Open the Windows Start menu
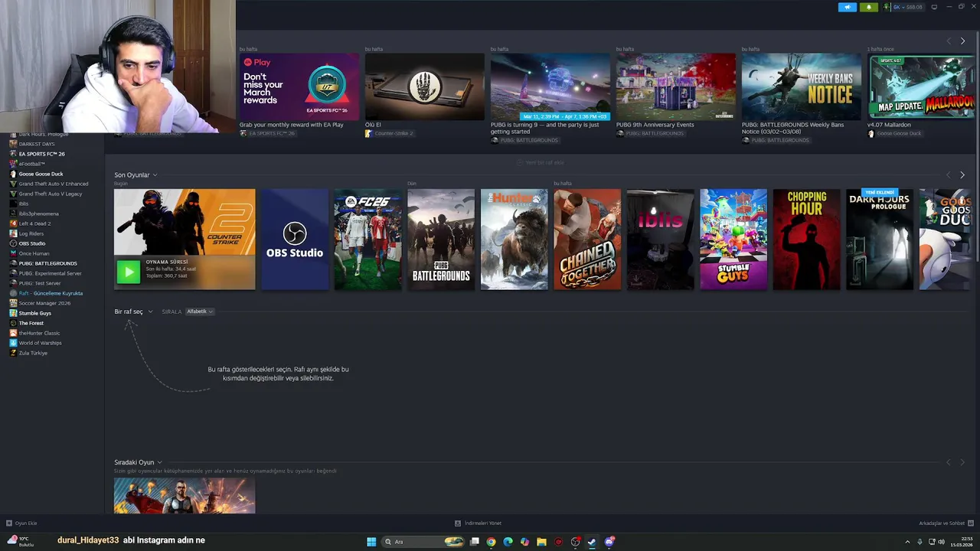980x551 pixels. coord(371,542)
